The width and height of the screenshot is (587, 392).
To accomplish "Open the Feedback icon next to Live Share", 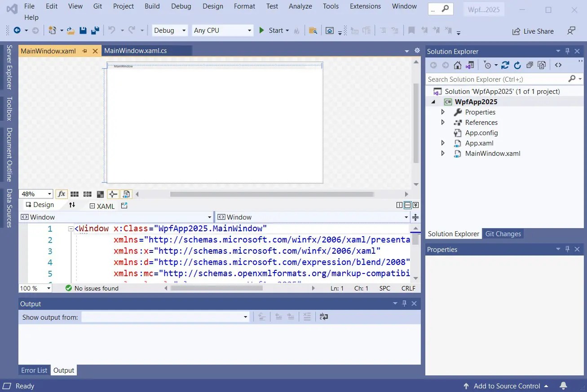I will (x=571, y=31).
